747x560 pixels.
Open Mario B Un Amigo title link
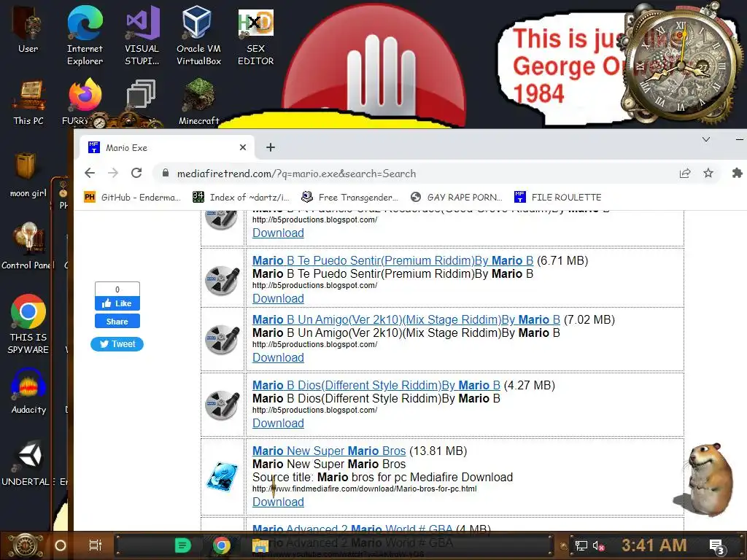(406, 319)
